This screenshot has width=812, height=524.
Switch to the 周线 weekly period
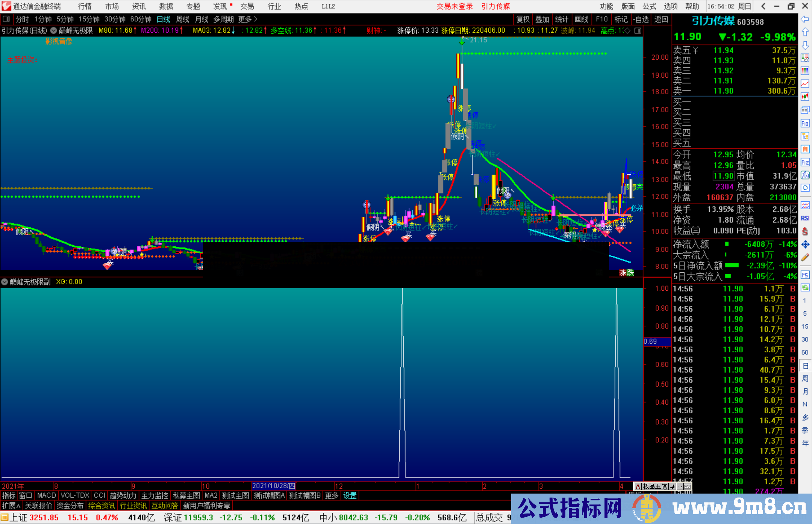point(183,19)
